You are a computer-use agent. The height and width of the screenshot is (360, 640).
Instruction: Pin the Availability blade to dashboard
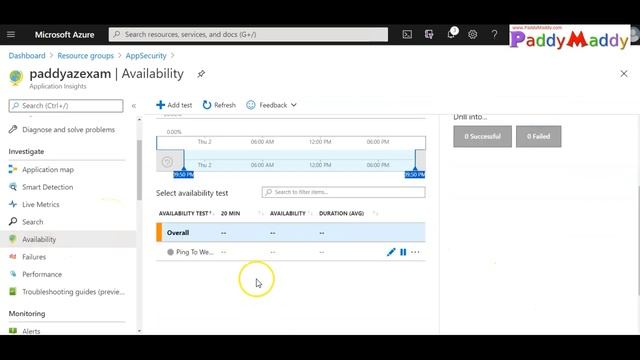pos(201,74)
